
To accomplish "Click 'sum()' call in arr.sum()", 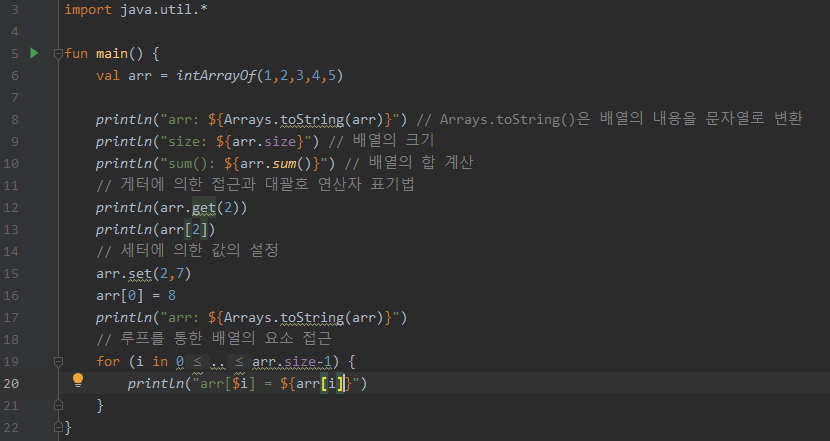I will tap(292, 164).
